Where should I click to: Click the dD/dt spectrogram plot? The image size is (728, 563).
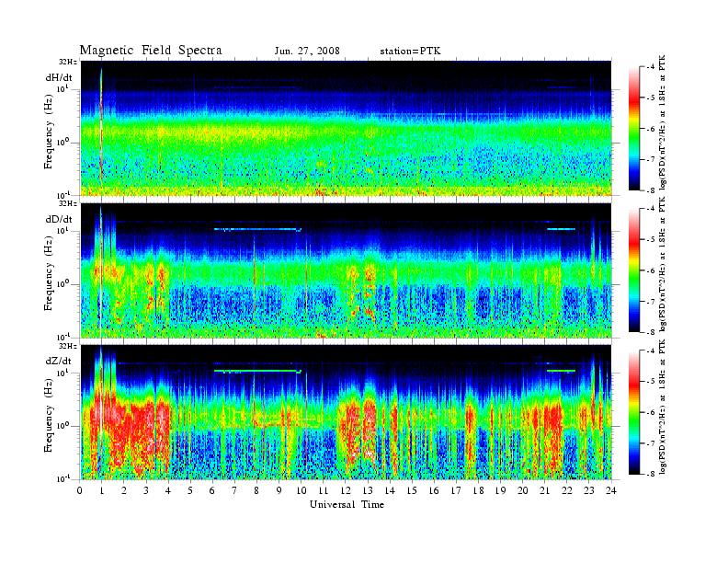[347, 270]
